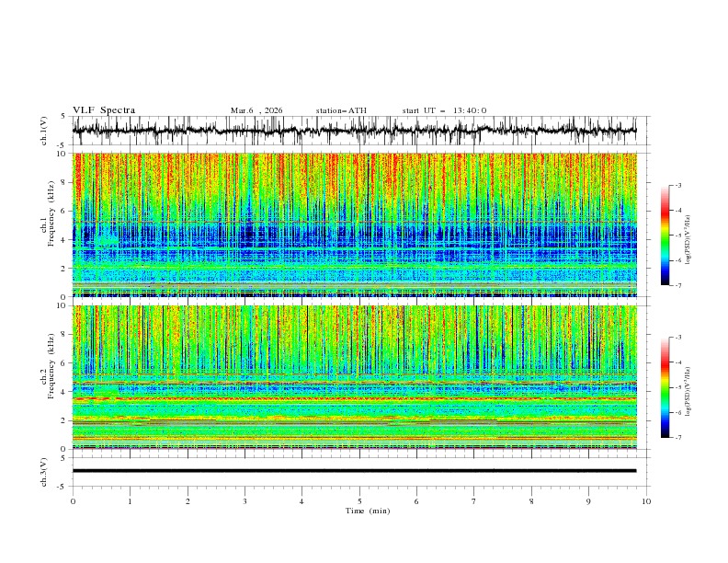Click the ch.2 spectrogram panel

(355, 377)
